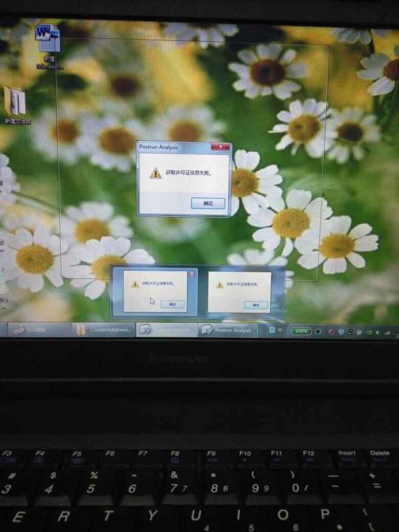Click the warning icon in the Postrun Analysis dialog

tap(155, 173)
